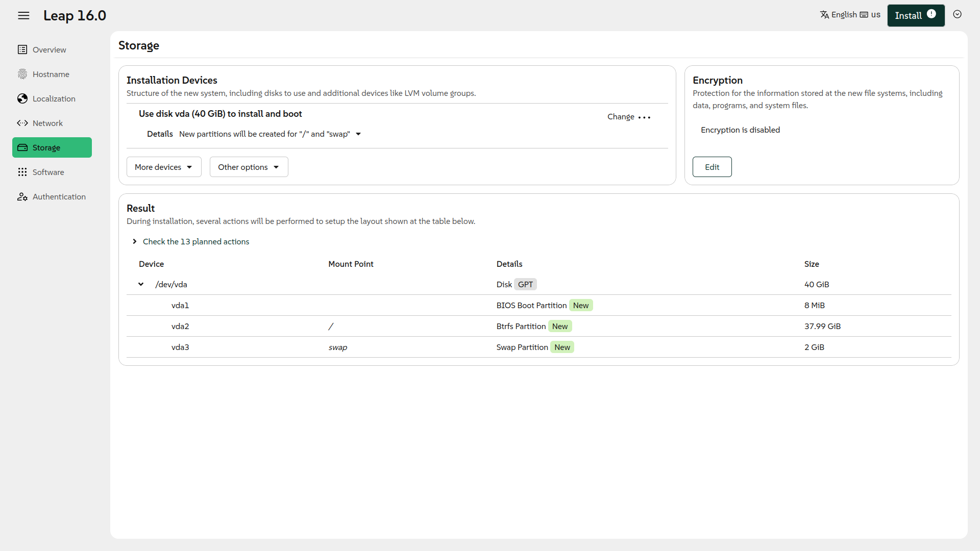Click the Network arrows icon

click(22, 123)
